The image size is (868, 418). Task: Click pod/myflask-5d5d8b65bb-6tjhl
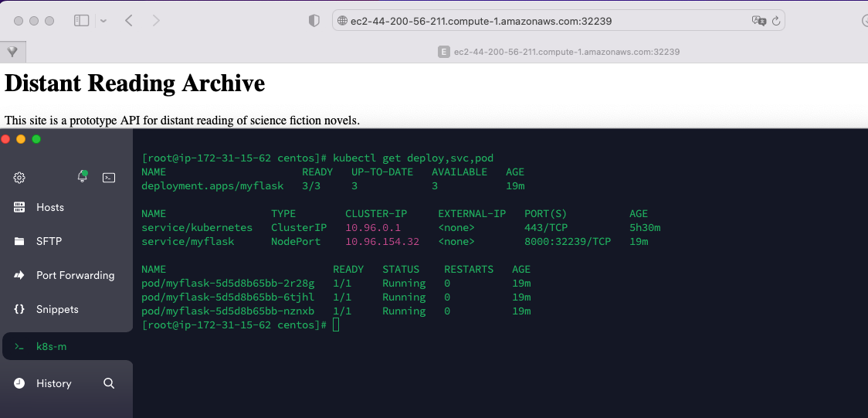pyautogui.click(x=228, y=297)
